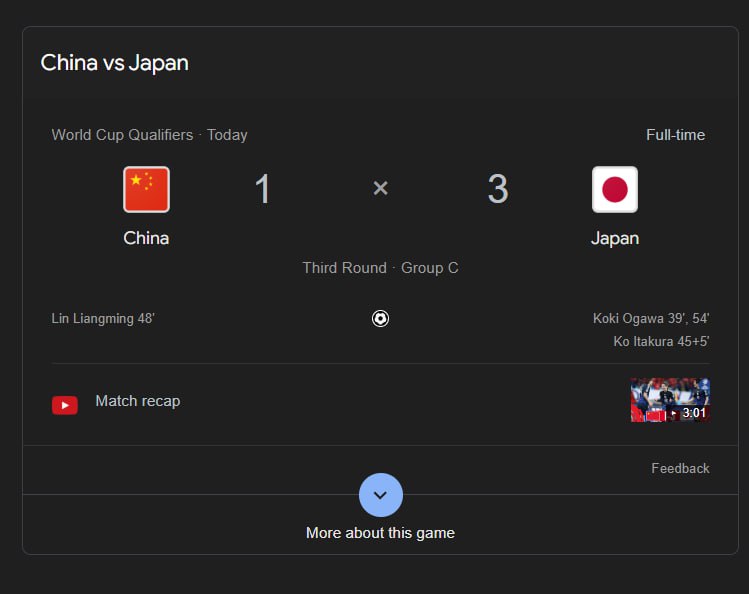Click Japan's score of 3
Viewport: 749px width, 594px height.
point(497,189)
